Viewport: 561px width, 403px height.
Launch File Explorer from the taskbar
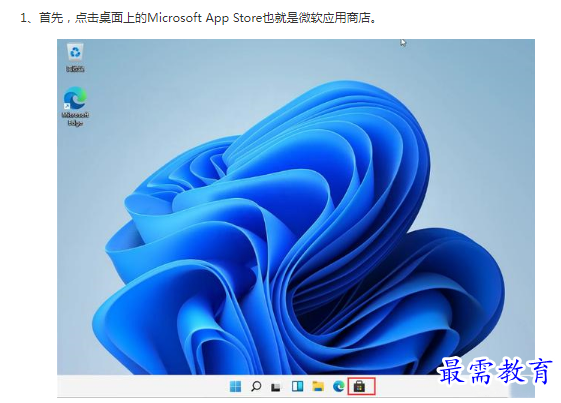318,387
